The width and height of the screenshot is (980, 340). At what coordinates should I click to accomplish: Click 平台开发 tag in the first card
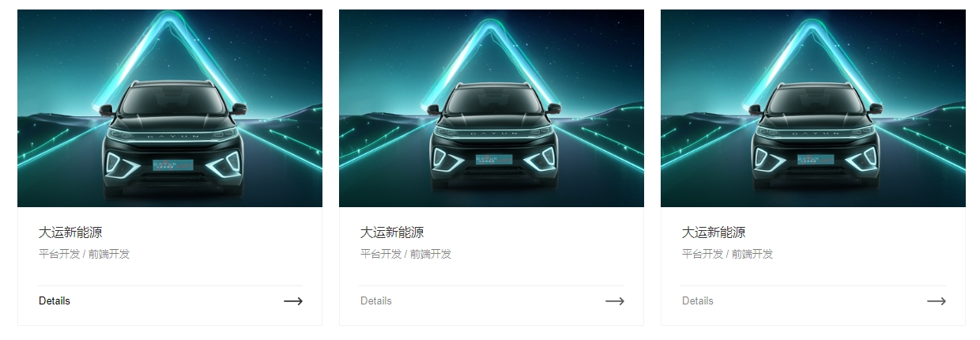(x=59, y=254)
